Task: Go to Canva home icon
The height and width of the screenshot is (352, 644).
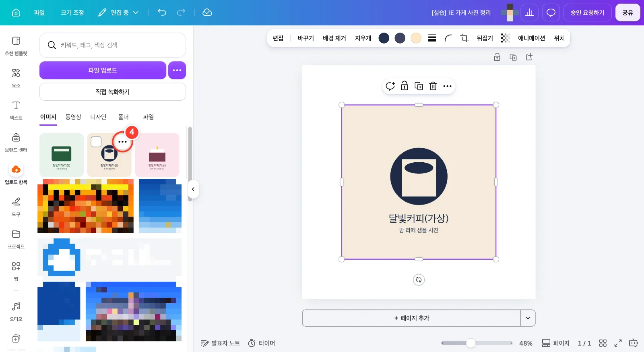Action: (16, 12)
